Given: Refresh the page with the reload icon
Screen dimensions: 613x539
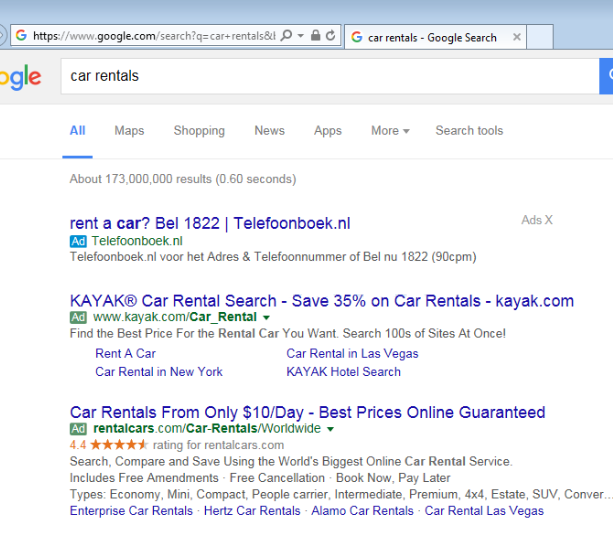Looking at the screenshot, I should 330,36.
